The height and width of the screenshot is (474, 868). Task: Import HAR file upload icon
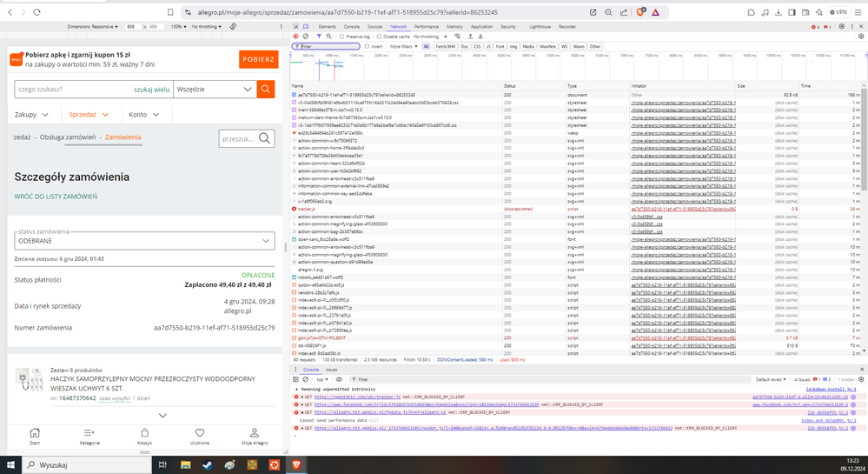coord(471,37)
